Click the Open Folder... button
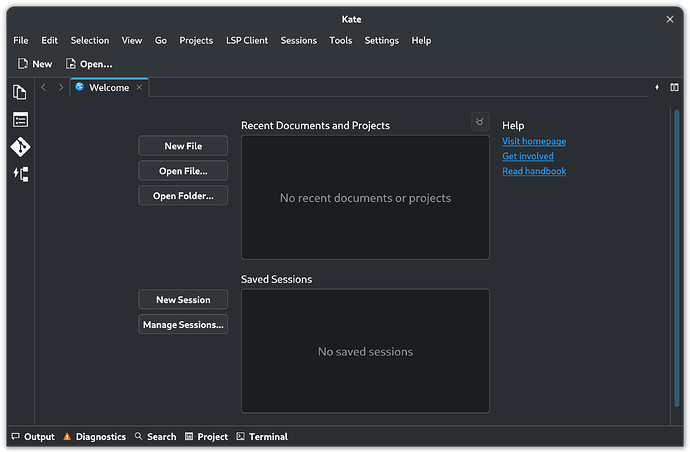The width and height of the screenshot is (690, 452). 183,196
